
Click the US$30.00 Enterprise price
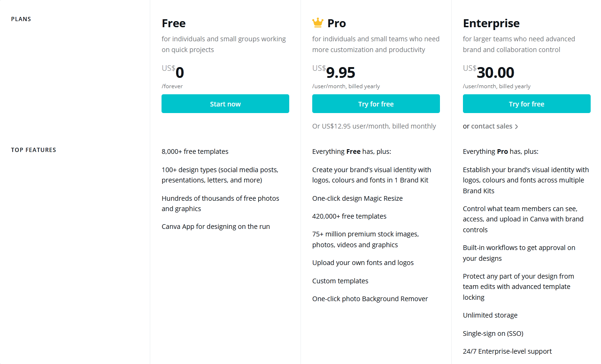point(489,72)
